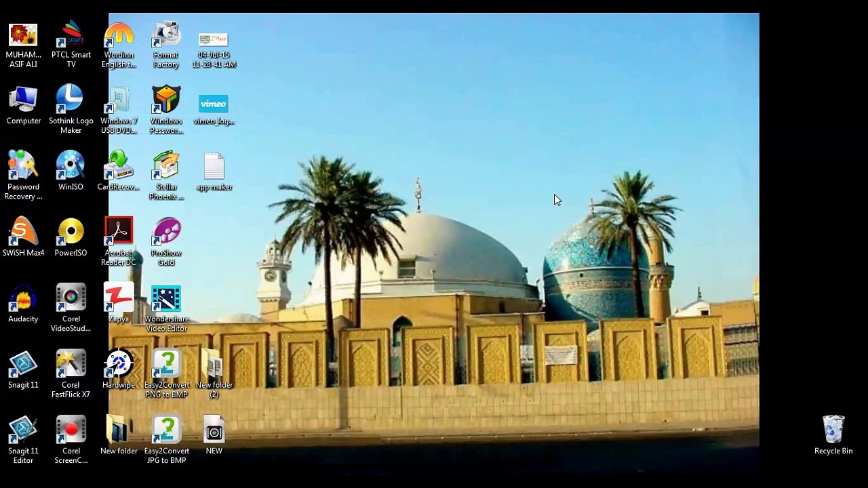This screenshot has height=488, width=868.
Task: Open Corel FastFlick X7
Action: 71,373
